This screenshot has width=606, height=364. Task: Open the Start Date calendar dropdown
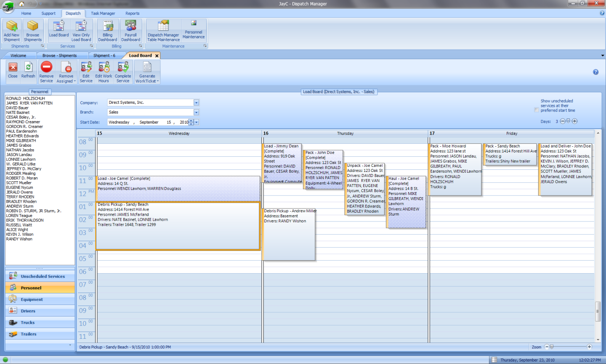point(197,122)
